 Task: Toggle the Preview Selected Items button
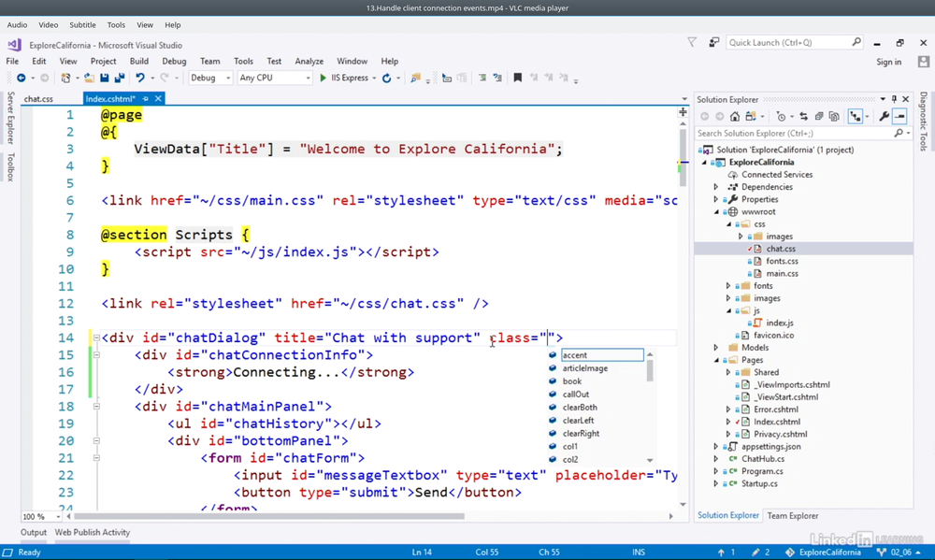tap(899, 116)
